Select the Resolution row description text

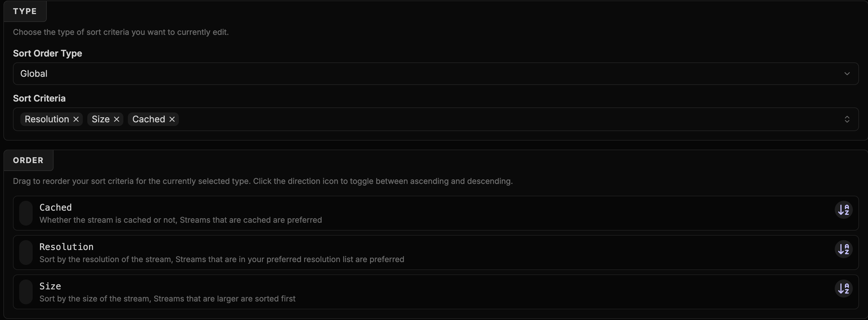[222, 260]
